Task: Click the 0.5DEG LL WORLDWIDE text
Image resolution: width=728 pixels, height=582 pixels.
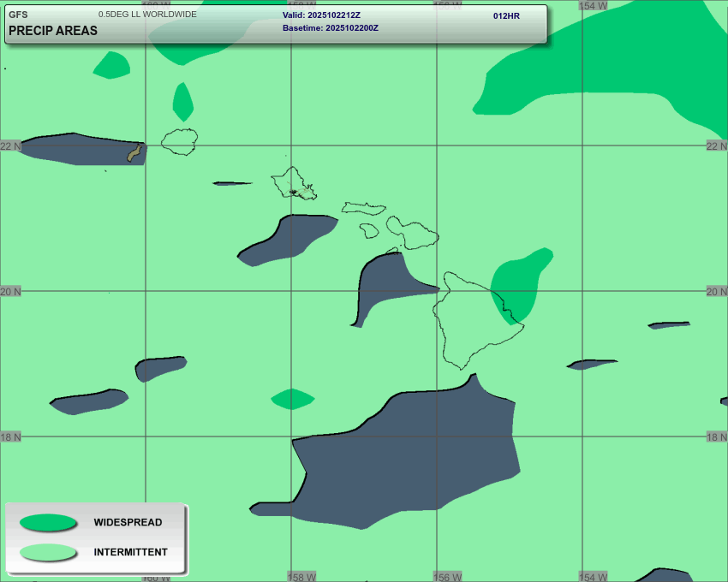Action: click(147, 15)
